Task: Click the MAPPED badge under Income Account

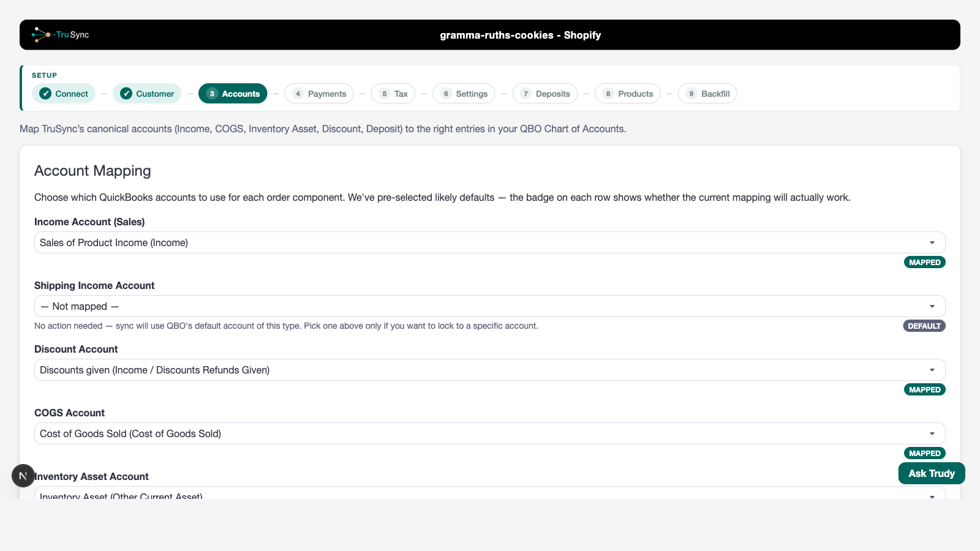Action: coord(925,262)
